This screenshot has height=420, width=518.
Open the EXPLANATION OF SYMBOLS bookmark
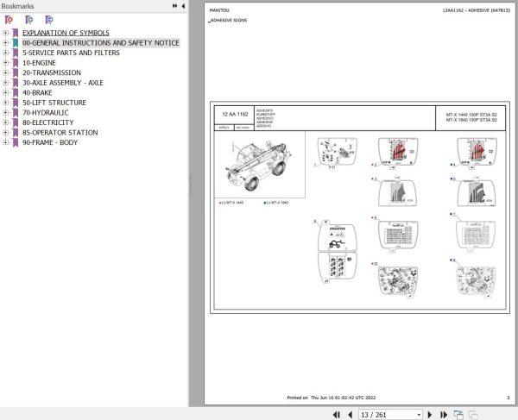[66, 33]
